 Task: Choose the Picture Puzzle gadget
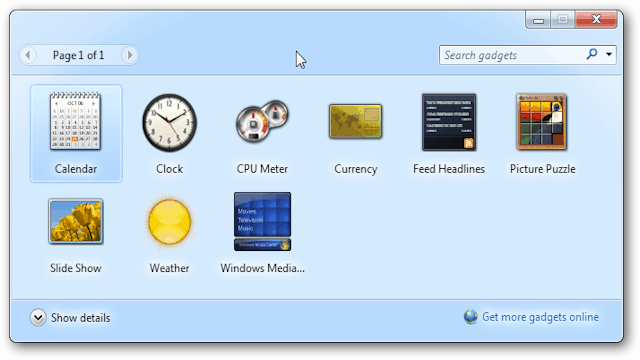point(542,122)
